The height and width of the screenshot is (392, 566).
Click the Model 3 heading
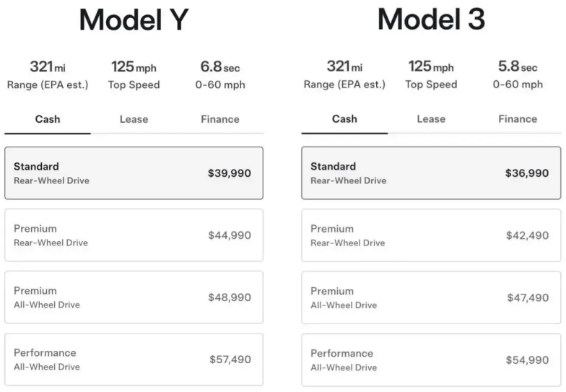pos(431,20)
